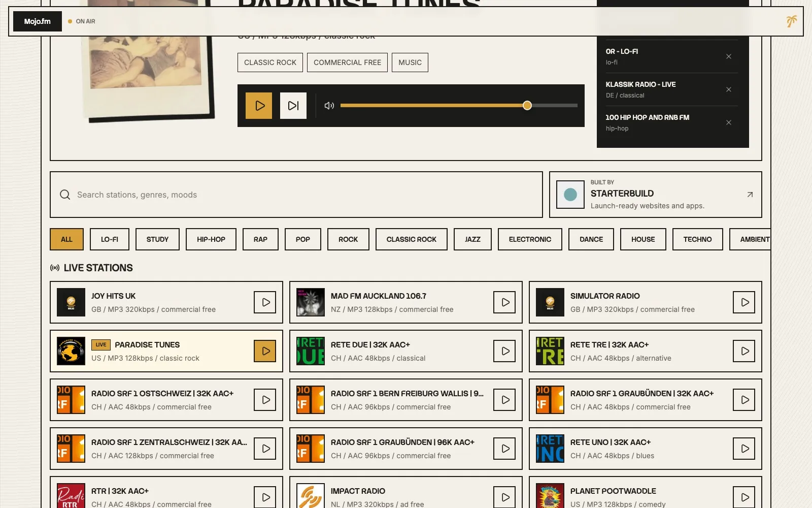Image resolution: width=812 pixels, height=508 pixels.
Task: Select the ALL genre filter
Action: (x=66, y=239)
